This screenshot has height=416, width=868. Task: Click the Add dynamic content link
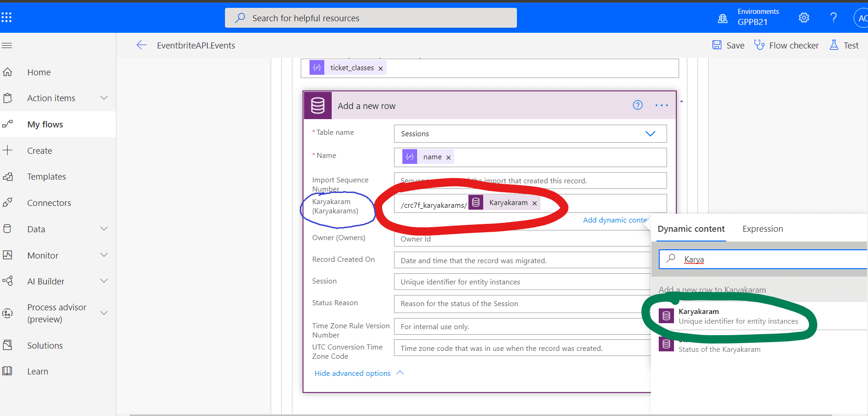pos(615,220)
